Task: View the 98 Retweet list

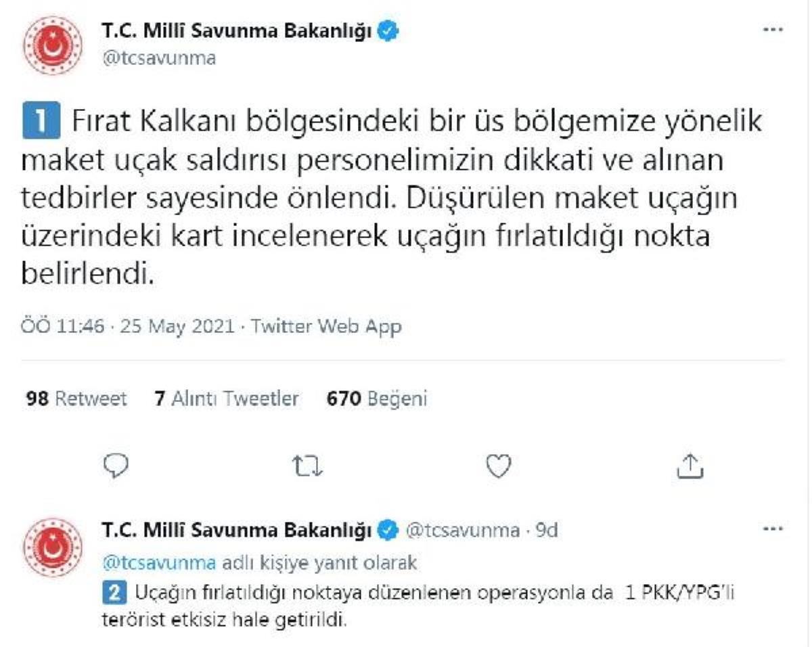Action: pos(76,399)
